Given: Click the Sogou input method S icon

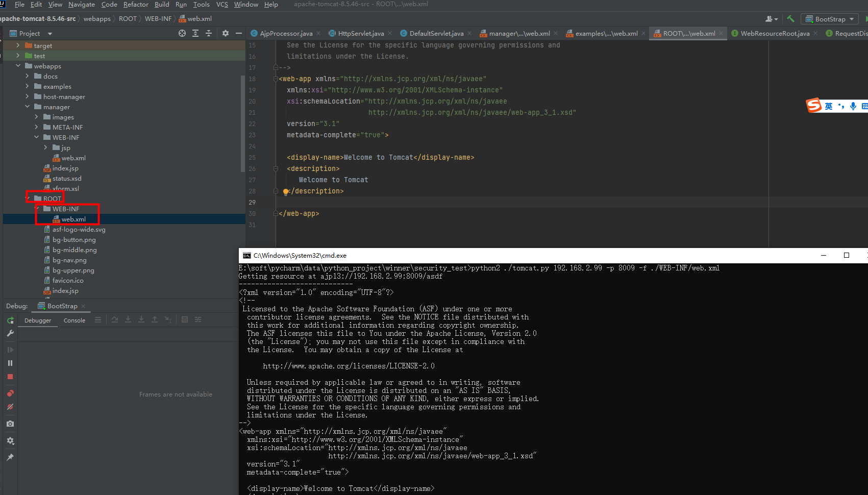Looking at the screenshot, I should point(813,105).
